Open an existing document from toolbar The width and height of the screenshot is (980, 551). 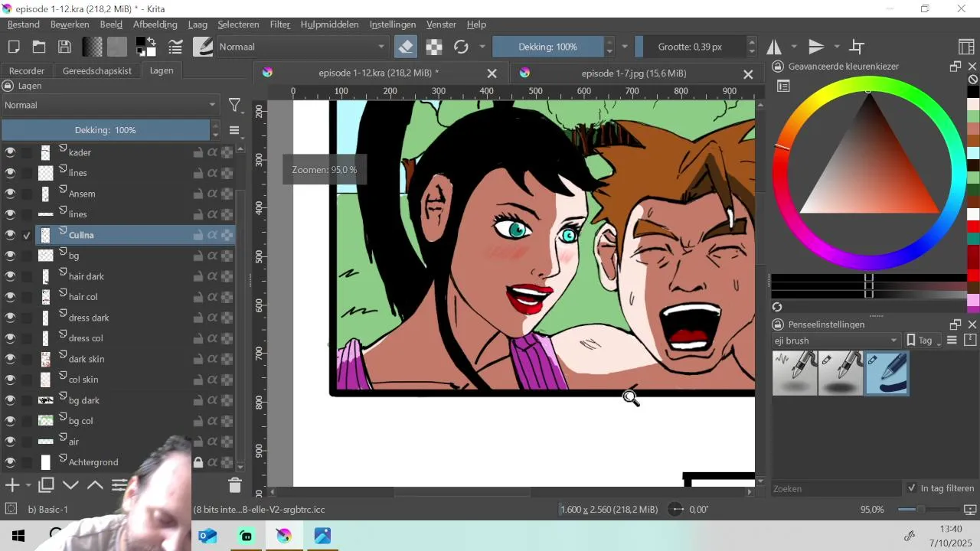click(x=39, y=47)
